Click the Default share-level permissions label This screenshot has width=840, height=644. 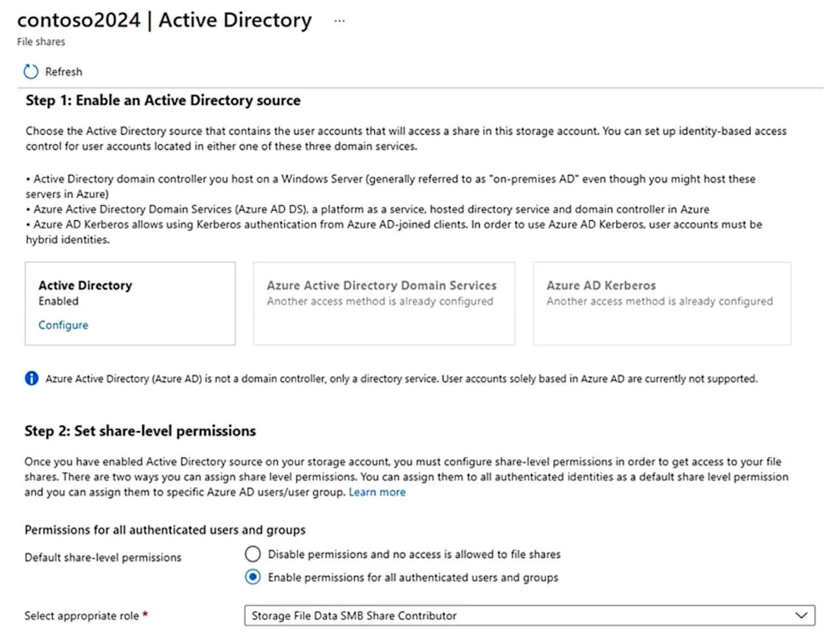(x=103, y=557)
